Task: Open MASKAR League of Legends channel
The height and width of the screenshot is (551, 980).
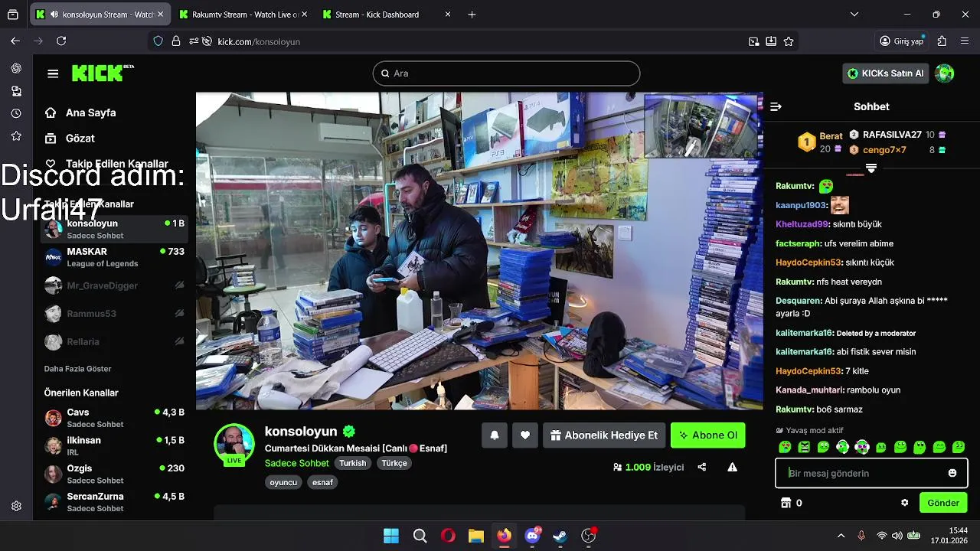Action: pos(115,257)
